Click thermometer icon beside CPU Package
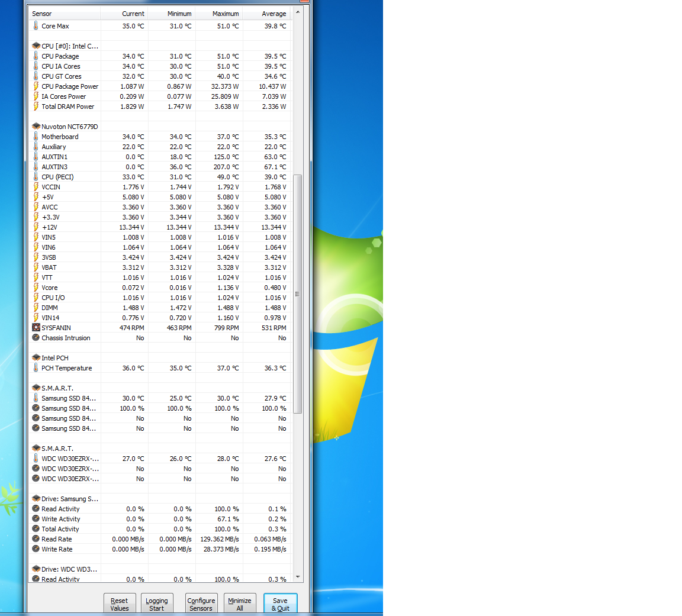 coord(36,56)
